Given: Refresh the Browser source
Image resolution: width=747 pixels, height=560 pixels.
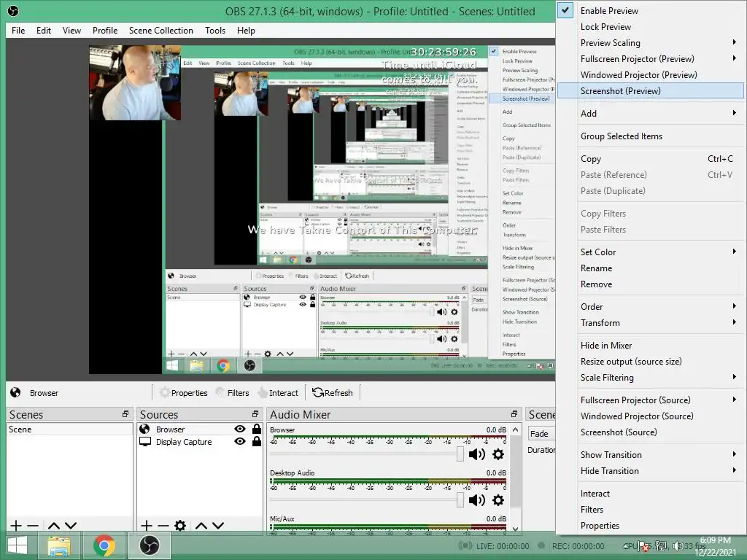Looking at the screenshot, I should click(333, 393).
